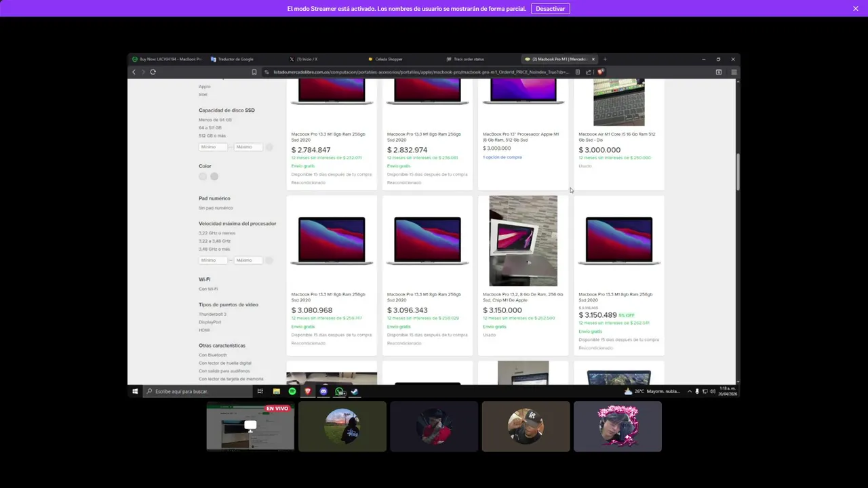868x488 pixels.
Task: Apply the SSD capacity range arrow button
Action: point(269,147)
